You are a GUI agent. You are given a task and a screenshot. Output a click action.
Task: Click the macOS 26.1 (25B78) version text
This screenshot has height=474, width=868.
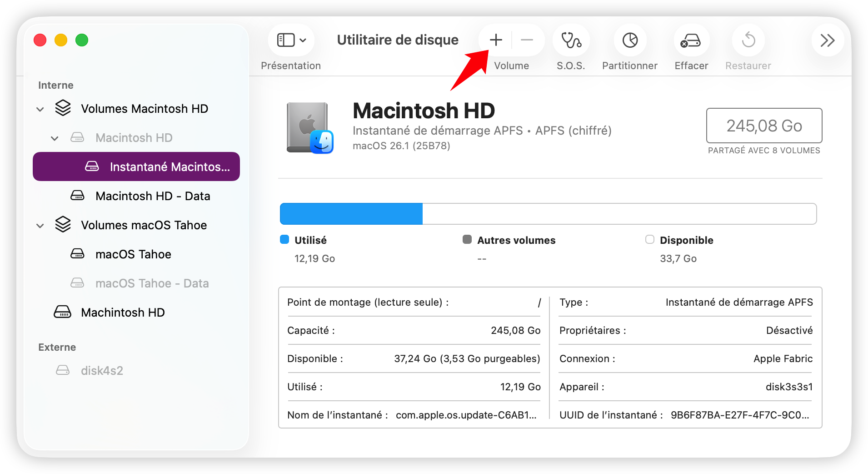tap(401, 146)
